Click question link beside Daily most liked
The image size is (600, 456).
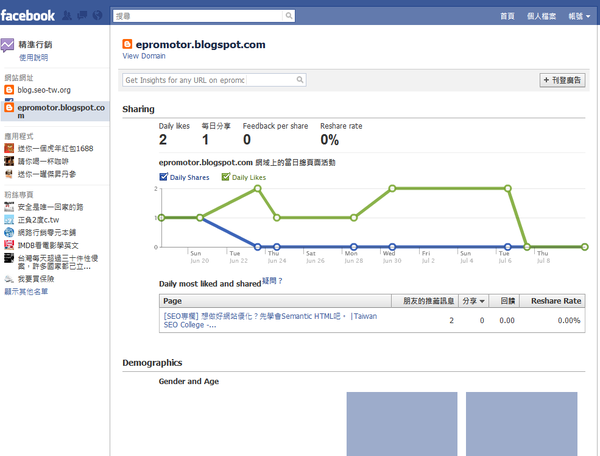pos(272,281)
